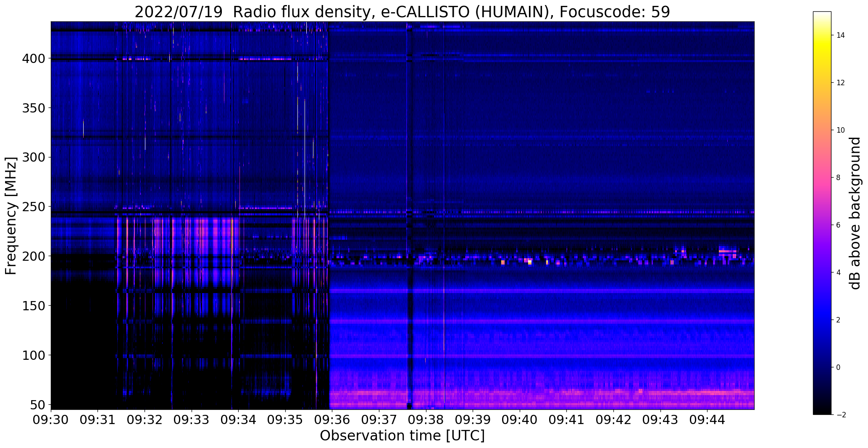Click the colorbar tick label 8

[x=838, y=178]
